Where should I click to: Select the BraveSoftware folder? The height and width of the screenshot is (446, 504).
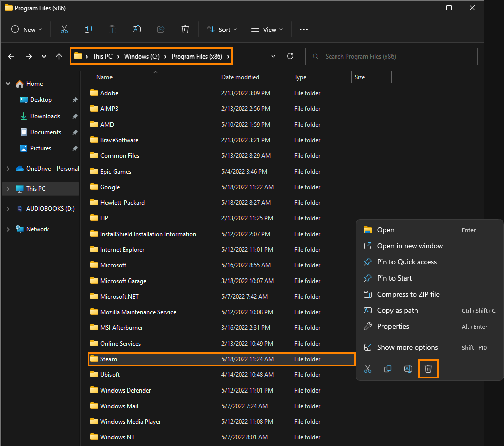119,140
